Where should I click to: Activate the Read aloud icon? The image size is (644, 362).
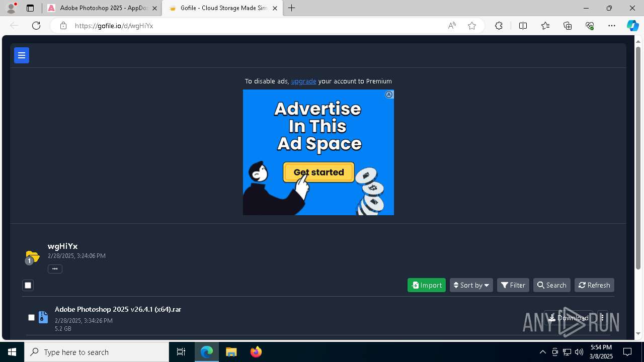452,26
